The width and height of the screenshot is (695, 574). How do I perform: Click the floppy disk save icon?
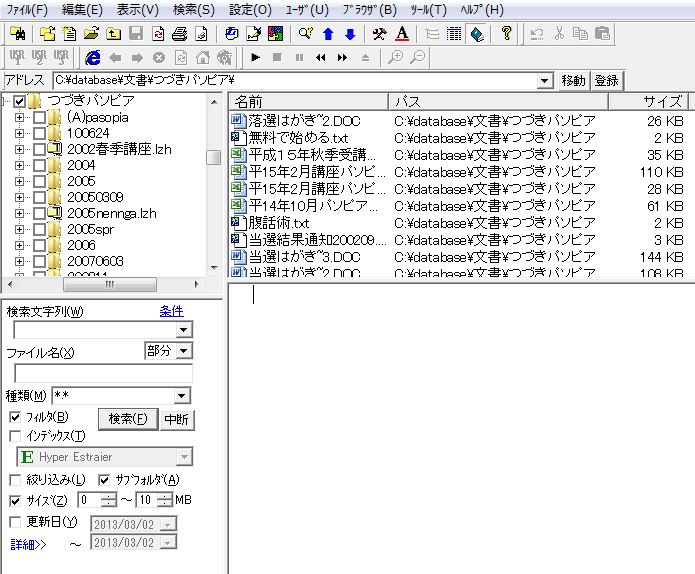click(136, 34)
